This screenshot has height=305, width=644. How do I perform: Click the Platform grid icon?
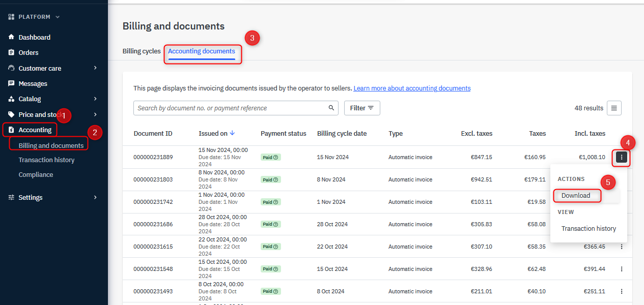[11, 17]
